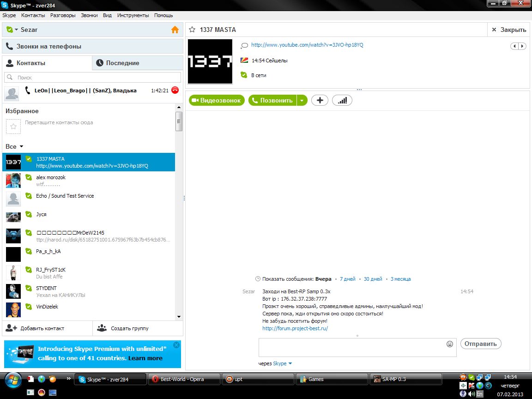532x399 pixels.
Task: Open the emoticon picker in message box
Action: 449,344
